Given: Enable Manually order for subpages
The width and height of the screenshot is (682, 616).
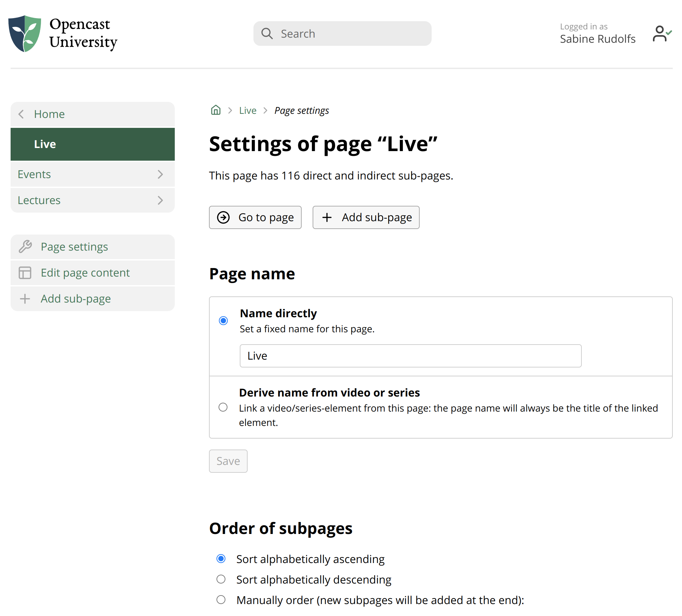Looking at the screenshot, I should point(221,600).
